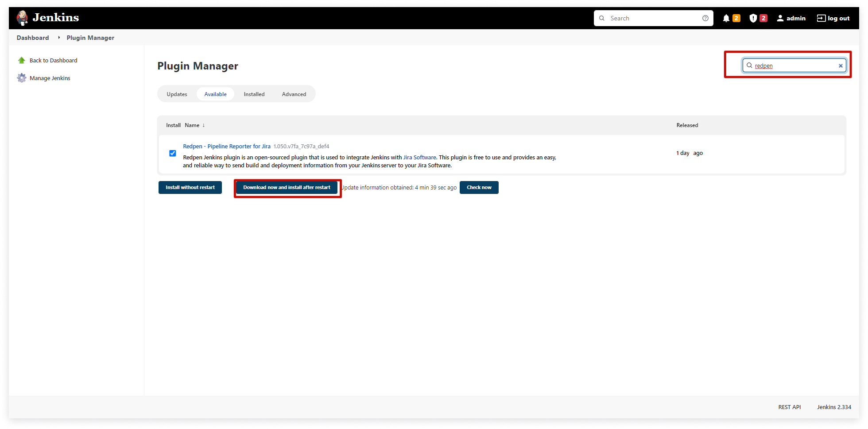Switch to the Advanced tab
Image resolution: width=868 pixels, height=429 pixels.
pos(294,94)
